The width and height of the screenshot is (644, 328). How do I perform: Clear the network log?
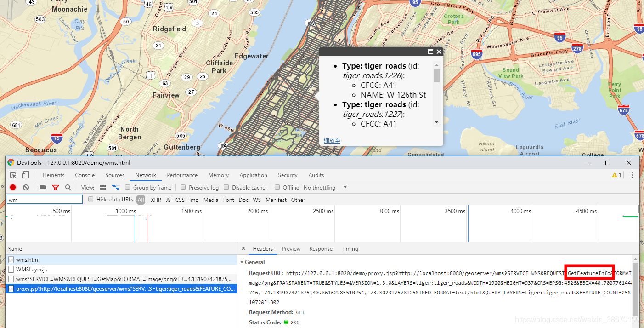pos(26,188)
